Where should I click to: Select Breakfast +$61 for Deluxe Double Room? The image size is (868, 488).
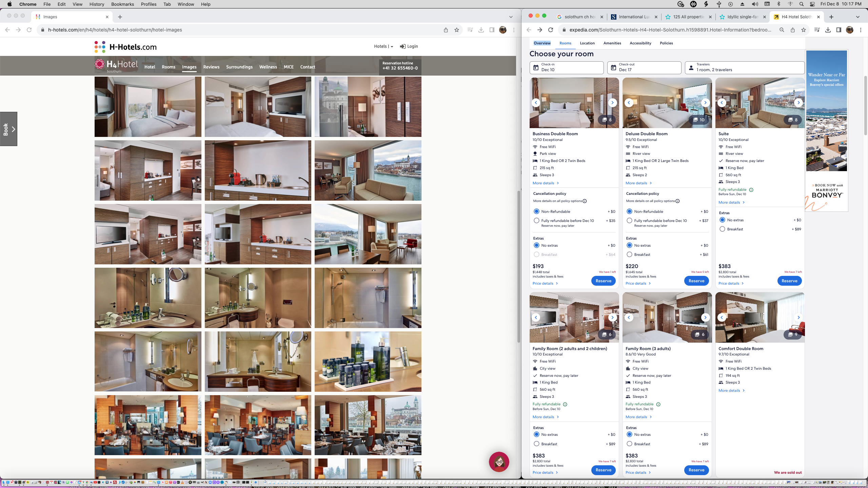pos(629,255)
